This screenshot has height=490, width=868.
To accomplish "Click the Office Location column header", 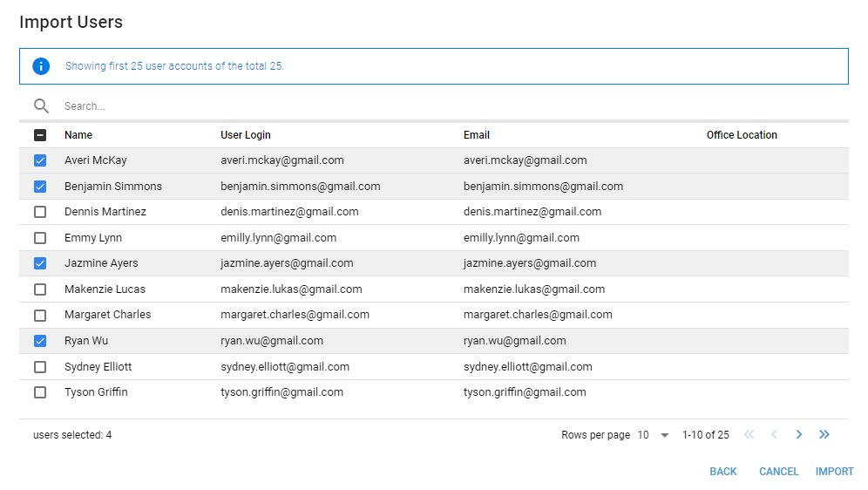I will [x=742, y=135].
